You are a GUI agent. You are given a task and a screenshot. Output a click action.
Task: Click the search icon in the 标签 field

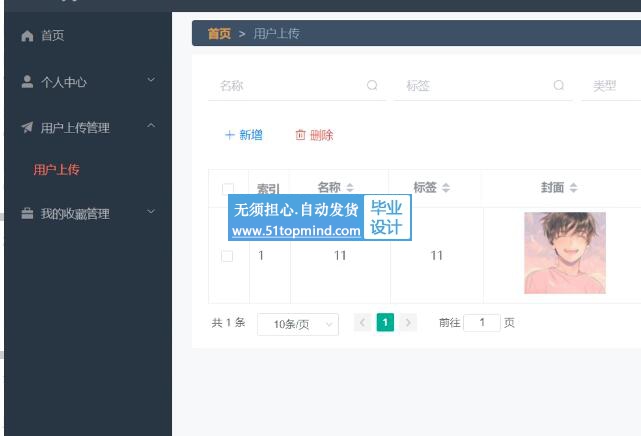point(558,85)
